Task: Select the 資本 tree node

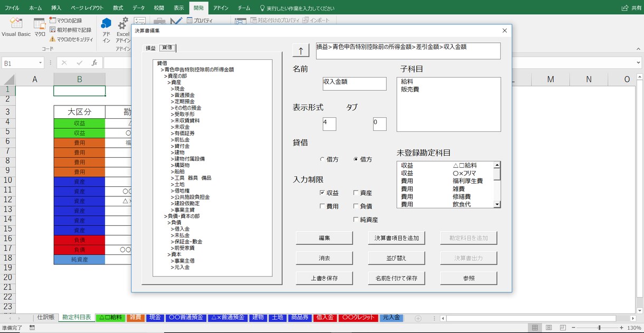Action: click(176, 254)
